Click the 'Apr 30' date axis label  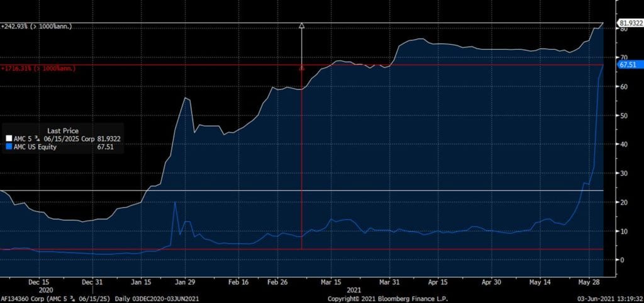[x=491, y=282]
